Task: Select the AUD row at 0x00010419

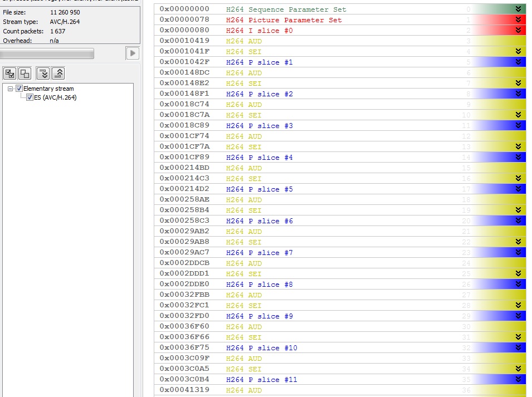Action: 340,41
